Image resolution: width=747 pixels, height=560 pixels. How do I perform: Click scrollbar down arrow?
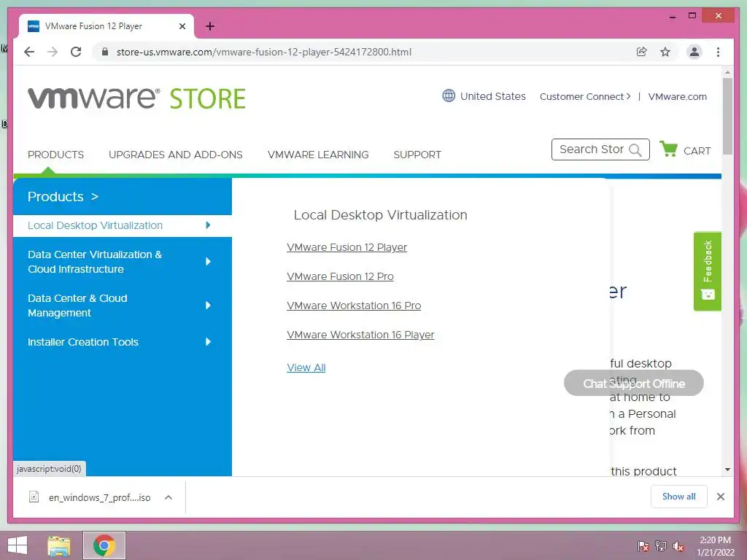(x=727, y=470)
